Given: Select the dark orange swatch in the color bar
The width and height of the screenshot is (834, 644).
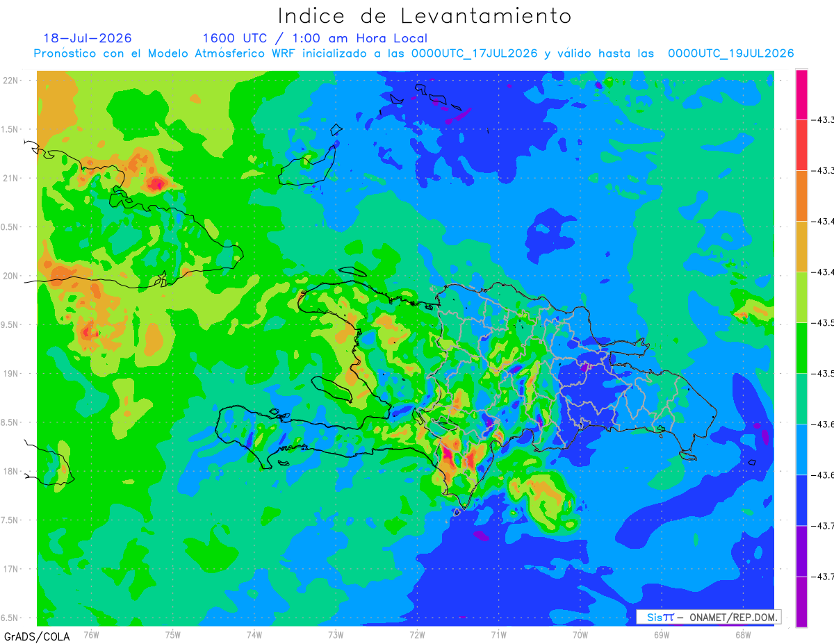Looking at the screenshot, I should 801,195.
